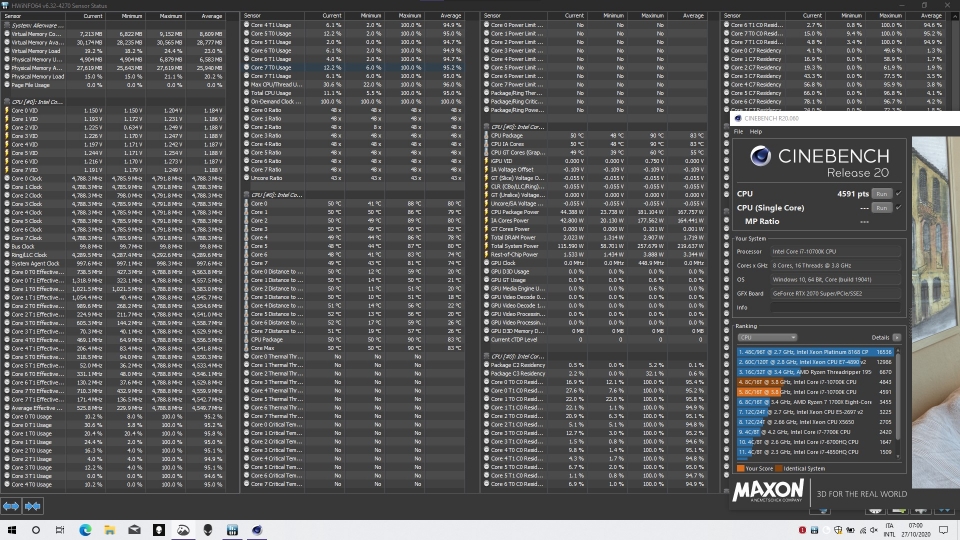The width and height of the screenshot is (960, 540).
Task: Open File Explorer from the taskbar
Action: pyautogui.click(x=110, y=530)
